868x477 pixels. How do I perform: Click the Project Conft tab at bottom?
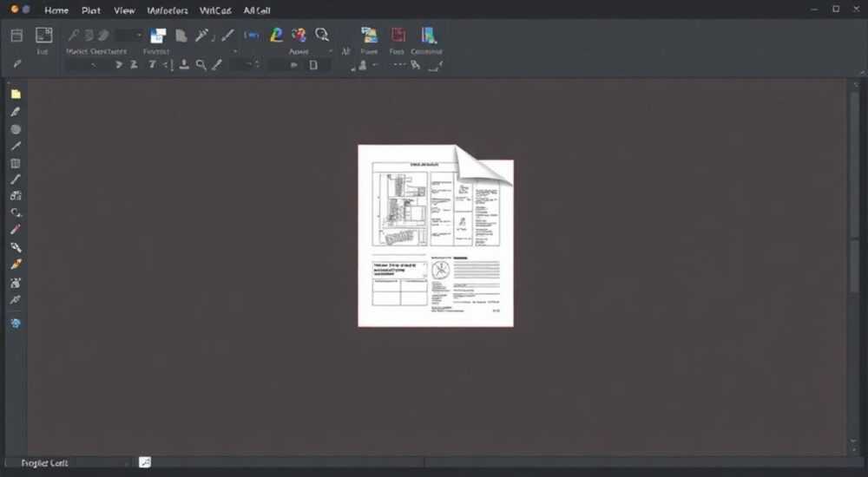[x=44, y=462]
